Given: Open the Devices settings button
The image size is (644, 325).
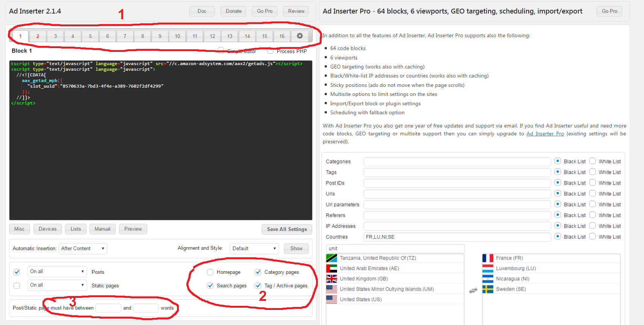Looking at the screenshot, I should coord(48,229).
